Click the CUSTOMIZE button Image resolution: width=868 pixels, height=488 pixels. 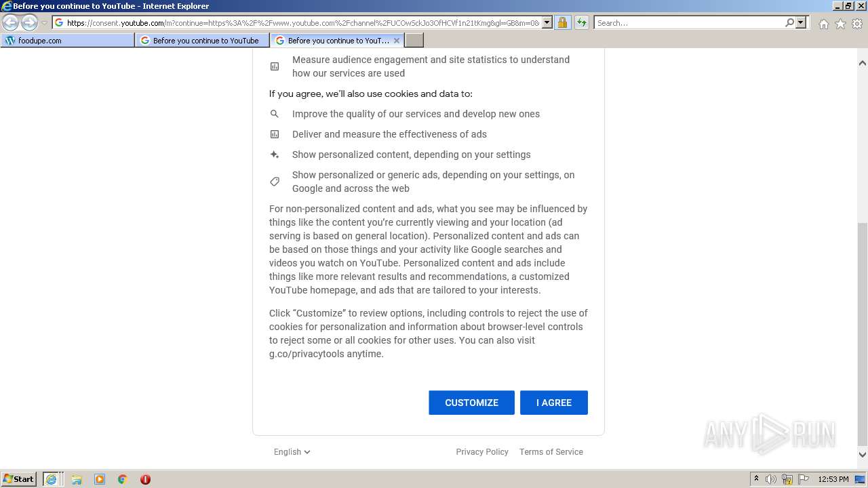pos(471,403)
